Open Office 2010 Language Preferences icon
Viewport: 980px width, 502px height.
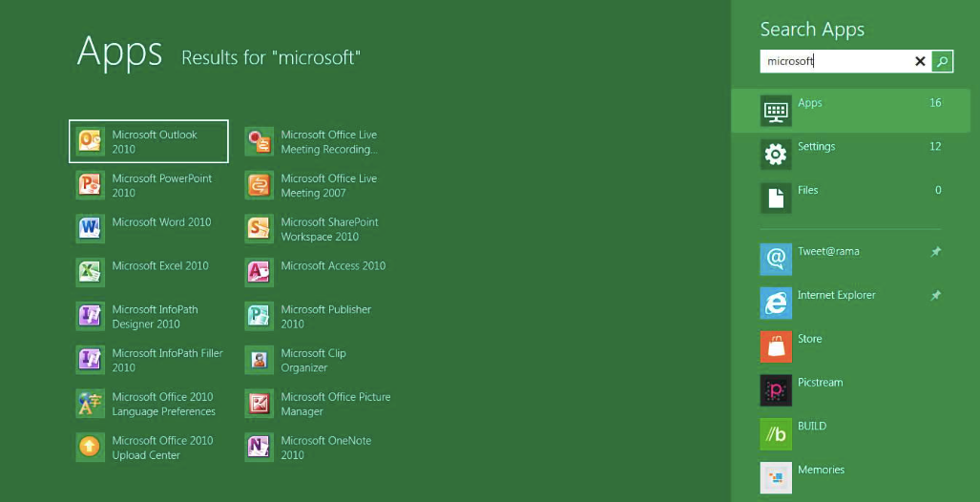(90, 404)
